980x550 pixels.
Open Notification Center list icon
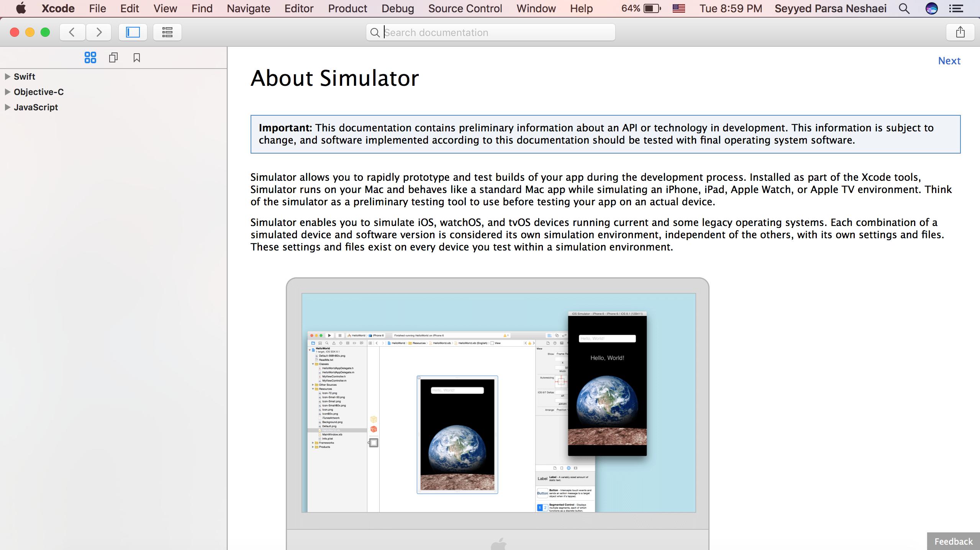click(x=956, y=8)
